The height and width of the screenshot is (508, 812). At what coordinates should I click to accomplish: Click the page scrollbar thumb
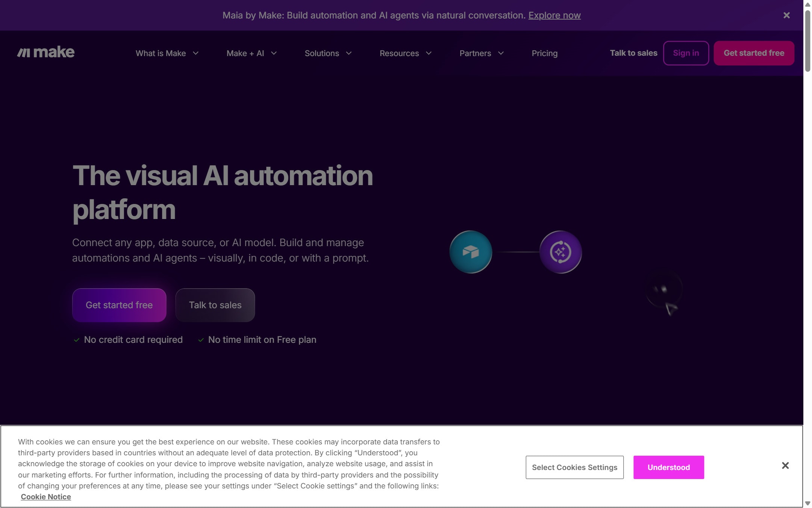807,41
